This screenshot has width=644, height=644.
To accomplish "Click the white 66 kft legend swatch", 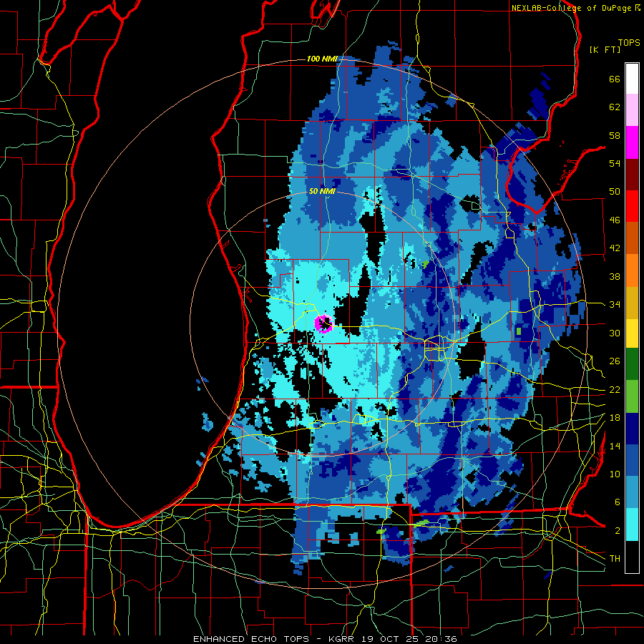I will coord(632,79).
